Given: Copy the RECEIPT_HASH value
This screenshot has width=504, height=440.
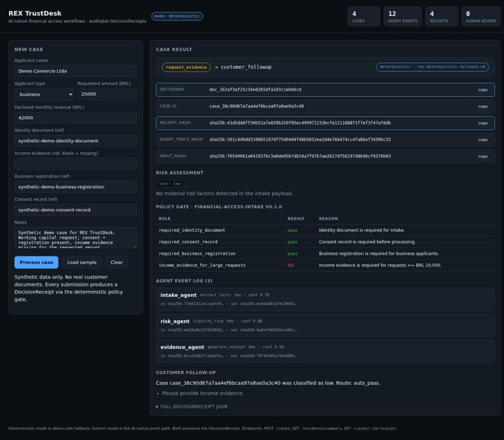Looking at the screenshot, I should [483, 123].
